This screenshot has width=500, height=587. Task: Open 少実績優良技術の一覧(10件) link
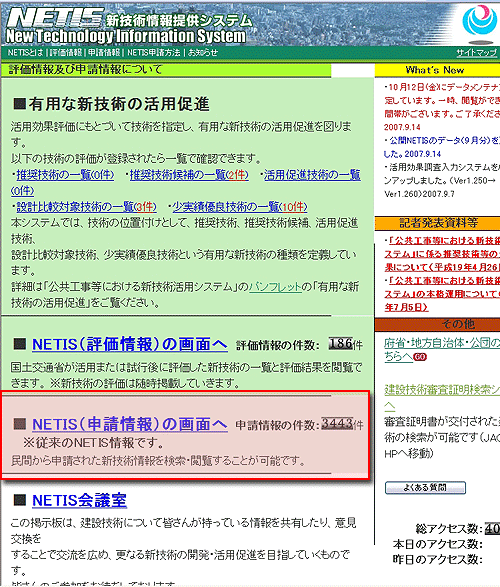(240, 207)
